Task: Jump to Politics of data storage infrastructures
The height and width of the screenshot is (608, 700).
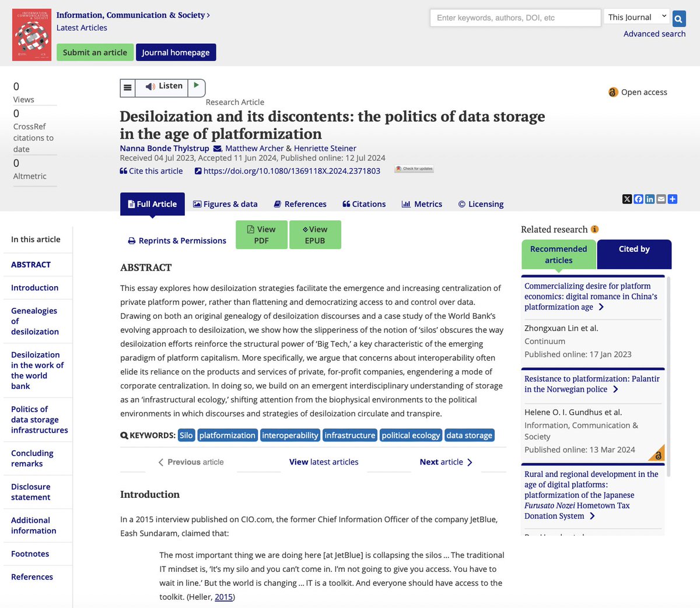Action: [x=39, y=420]
